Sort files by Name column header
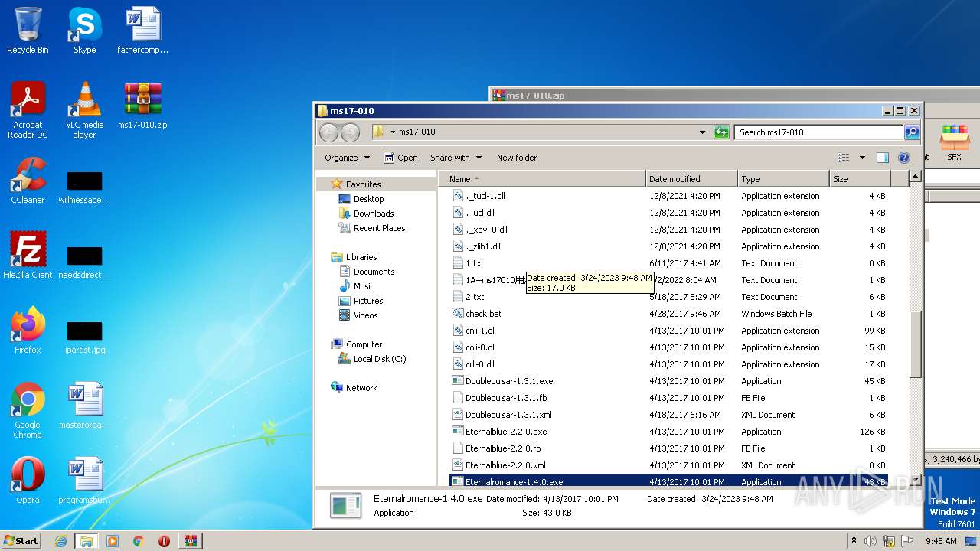Screen dimensions: 980x551 pyautogui.click(x=544, y=179)
